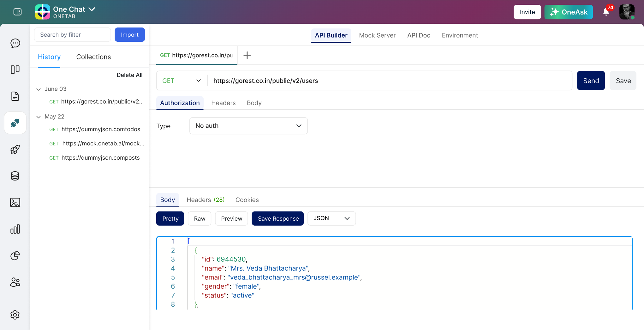
Task: Switch to the Mock Server tab
Action: pos(377,35)
